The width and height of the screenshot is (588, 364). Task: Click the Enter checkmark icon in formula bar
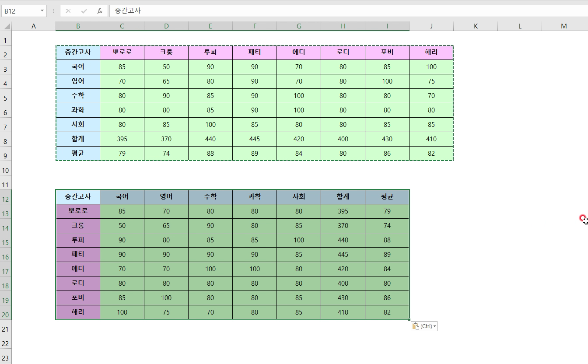84,11
